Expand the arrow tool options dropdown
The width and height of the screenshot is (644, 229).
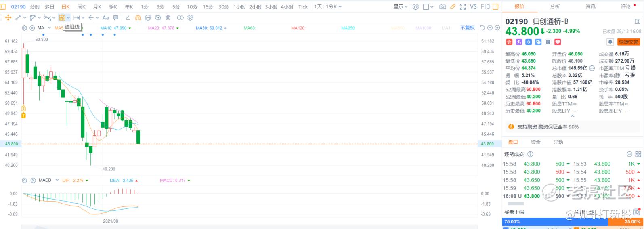[x=97, y=18]
